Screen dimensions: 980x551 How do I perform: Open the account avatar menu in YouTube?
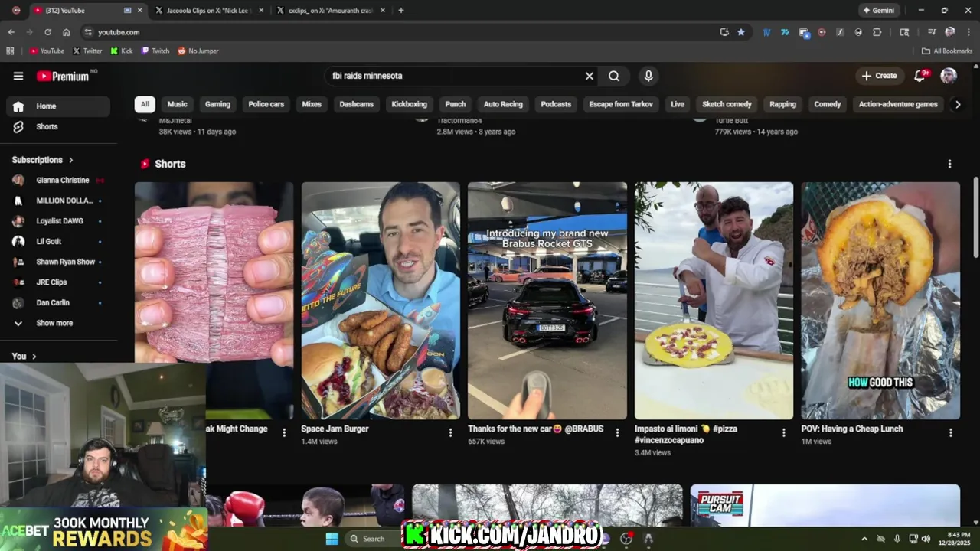tap(949, 76)
